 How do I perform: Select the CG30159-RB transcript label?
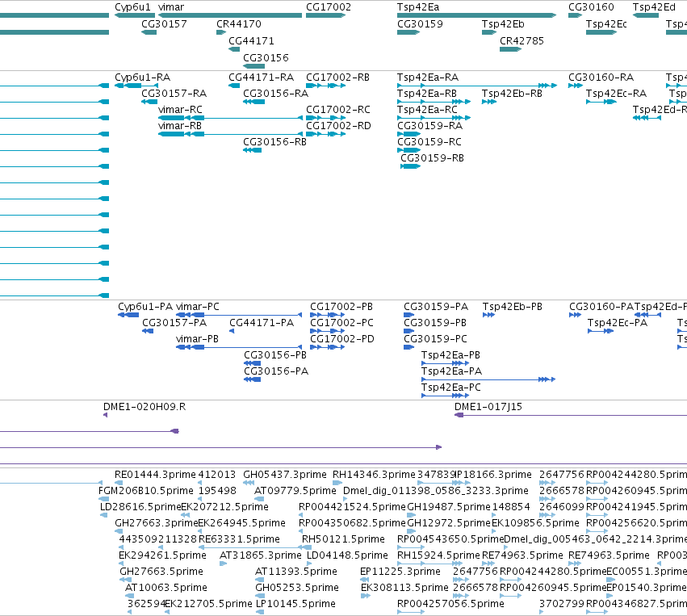tap(432, 158)
